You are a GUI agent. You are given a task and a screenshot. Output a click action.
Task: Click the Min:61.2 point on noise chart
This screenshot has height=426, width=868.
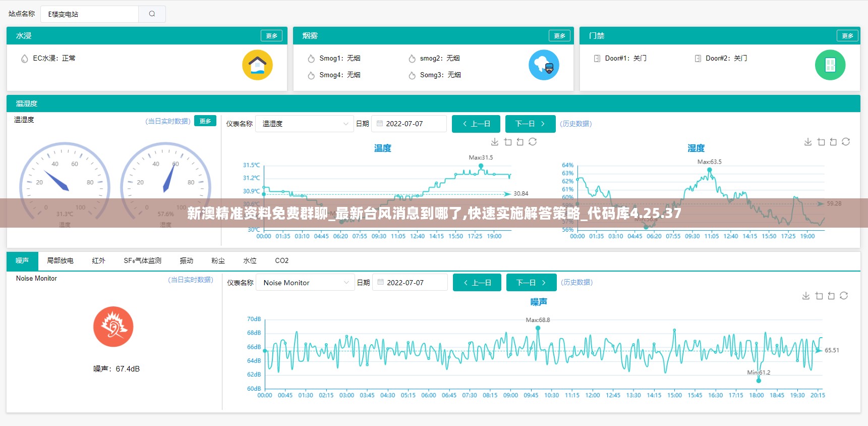(758, 381)
